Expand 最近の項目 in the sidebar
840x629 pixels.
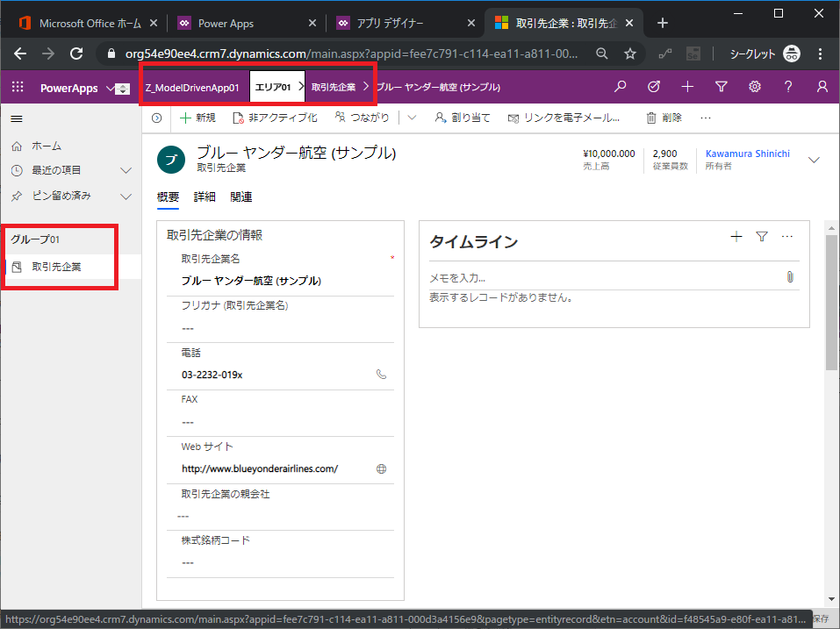point(126,170)
